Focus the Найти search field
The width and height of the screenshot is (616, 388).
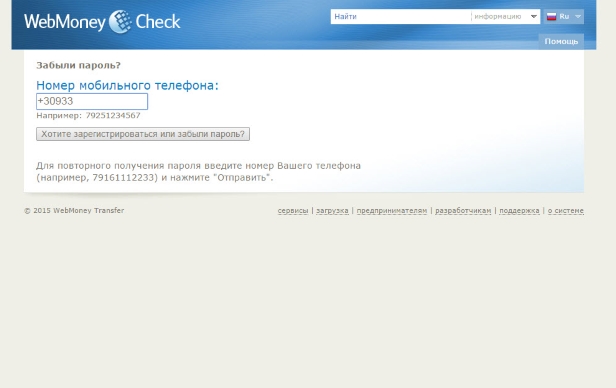click(400, 16)
